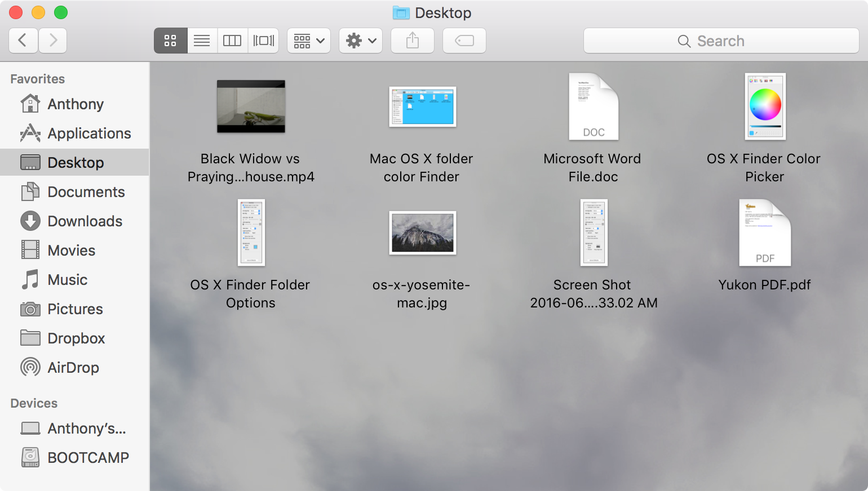
Task: Go back with the back arrow
Action: coord(23,41)
